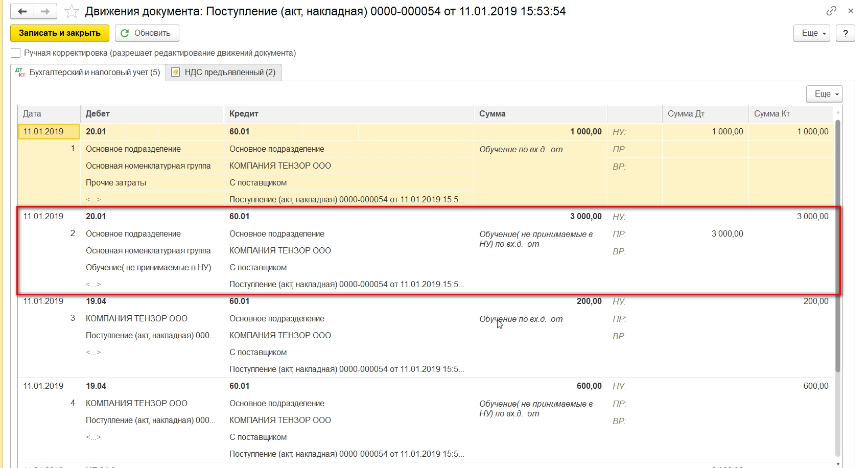Select the 'Сумма Дт' column header

pyautogui.click(x=706, y=114)
